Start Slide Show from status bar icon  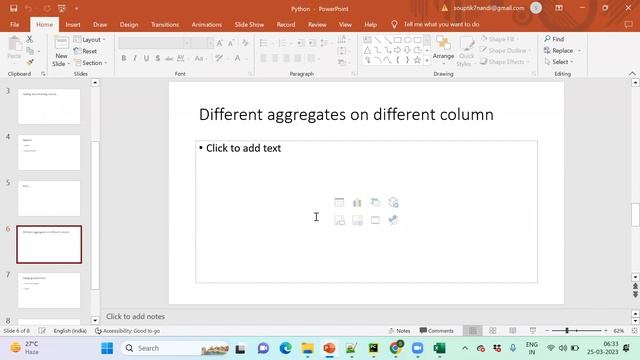coord(533,331)
